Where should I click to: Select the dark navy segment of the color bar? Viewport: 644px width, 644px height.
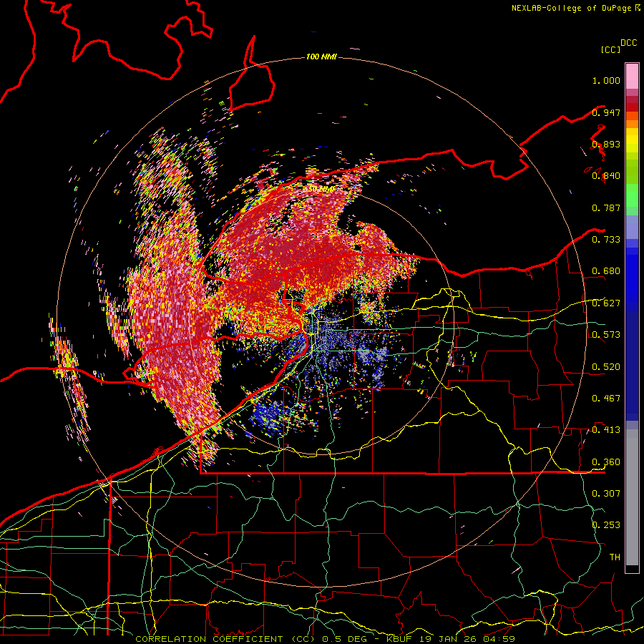coord(632,366)
